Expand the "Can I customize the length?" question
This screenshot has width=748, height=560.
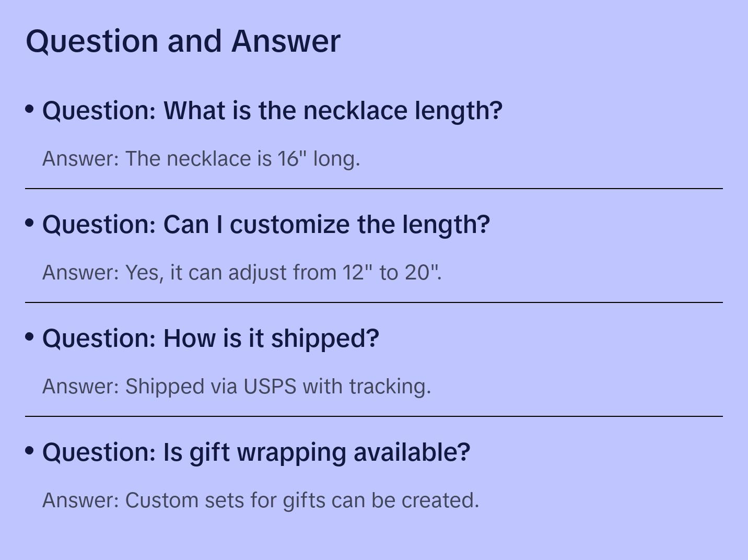(x=266, y=225)
